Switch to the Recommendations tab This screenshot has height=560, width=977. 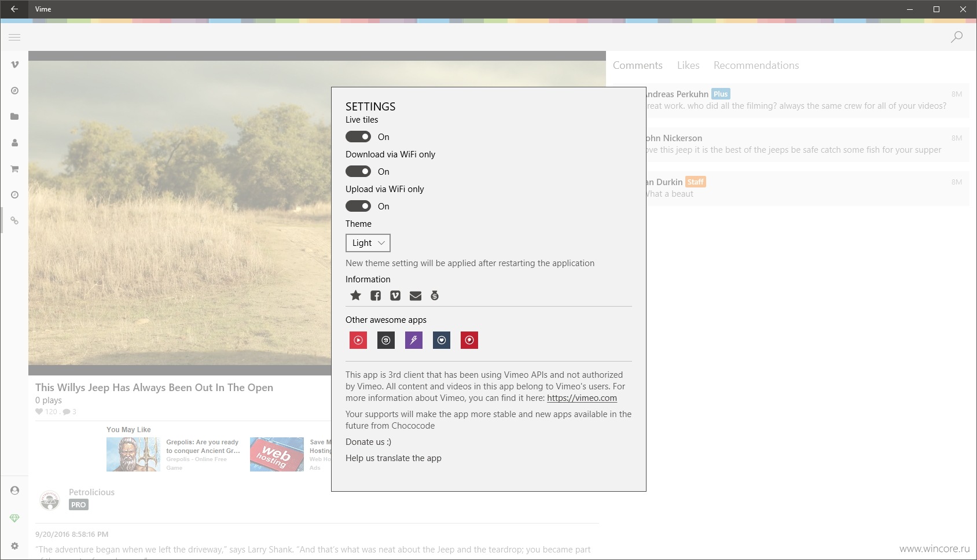pyautogui.click(x=756, y=65)
